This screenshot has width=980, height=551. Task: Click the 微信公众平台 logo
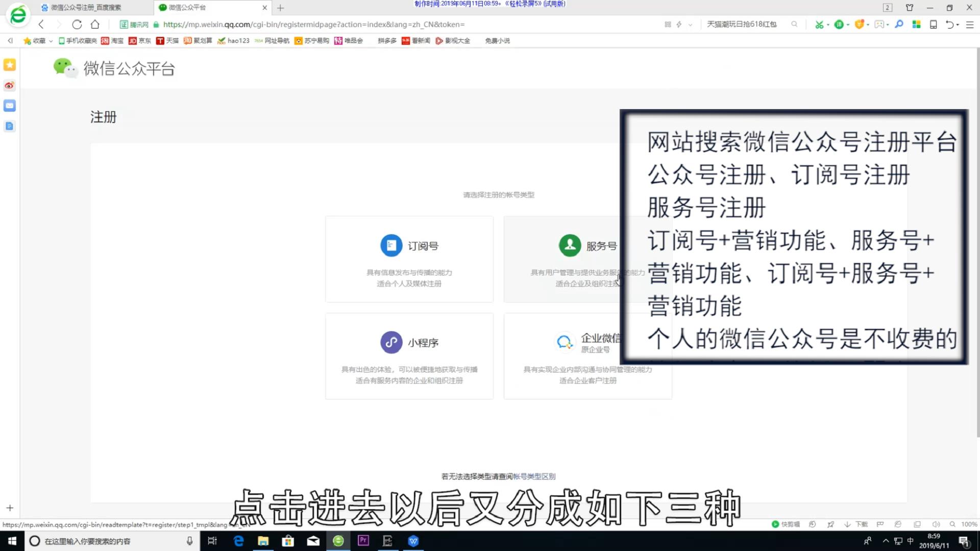[114, 68]
